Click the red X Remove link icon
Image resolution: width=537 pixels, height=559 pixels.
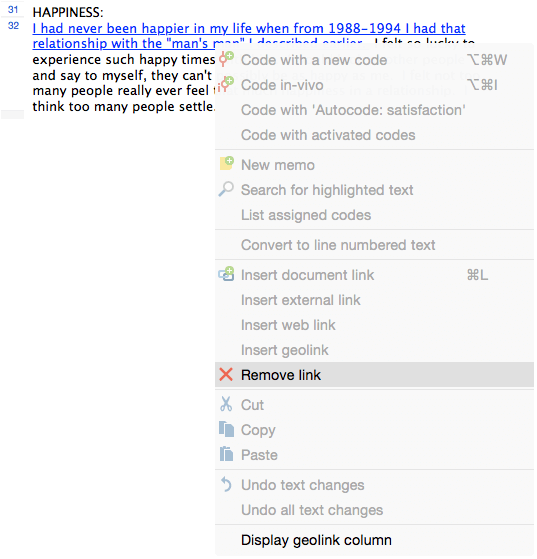pyautogui.click(x=226, y=374)
